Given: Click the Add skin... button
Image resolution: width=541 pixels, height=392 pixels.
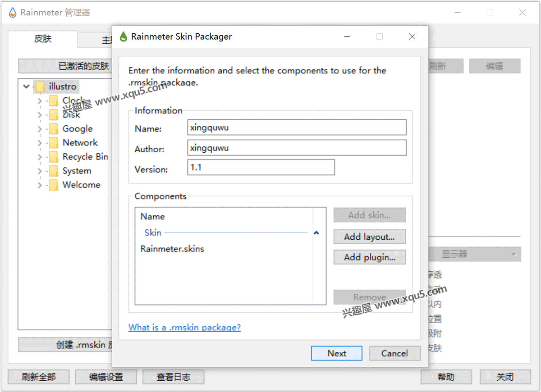Looking at the screenshot, I should (x=370, y=215).
